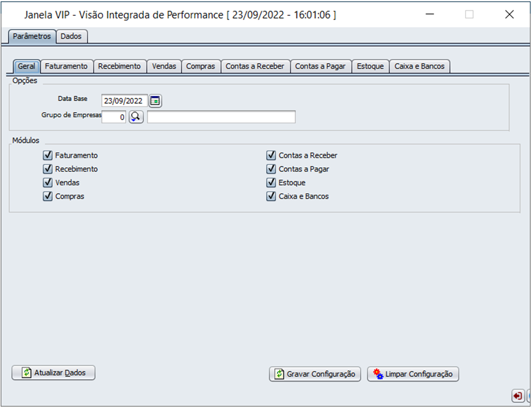Screen dimensions: 532x408
Task: Click the Data Base date field
Action: click(x=124, y=101)
